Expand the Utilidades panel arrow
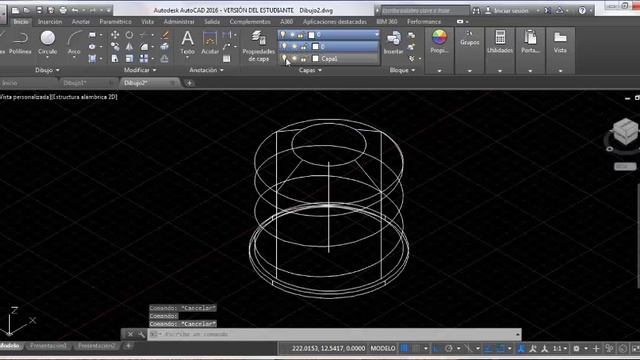The image size is (640, 360). coord(500,71)
